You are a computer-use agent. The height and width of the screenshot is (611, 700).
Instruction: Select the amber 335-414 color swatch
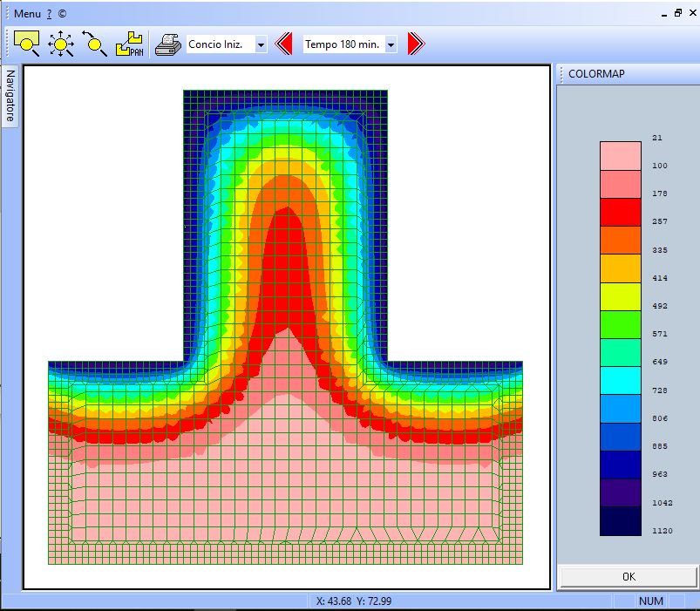pos(621,268)
